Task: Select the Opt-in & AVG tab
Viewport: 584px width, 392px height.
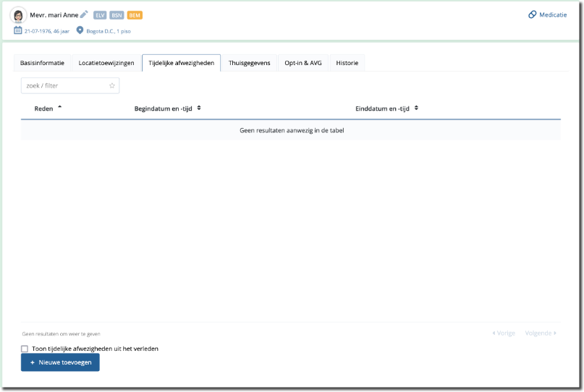Action: 303,63
